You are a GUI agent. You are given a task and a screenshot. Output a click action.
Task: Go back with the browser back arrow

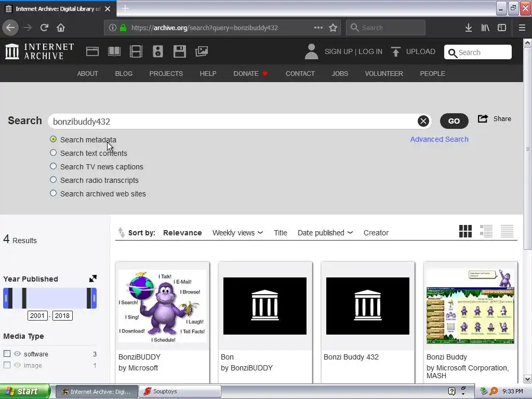(10, 28)
